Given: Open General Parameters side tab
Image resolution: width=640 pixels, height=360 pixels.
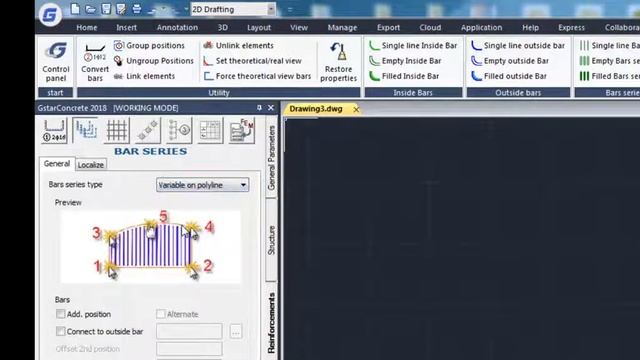Looking at the screenshot, I should tap(271, 158).
